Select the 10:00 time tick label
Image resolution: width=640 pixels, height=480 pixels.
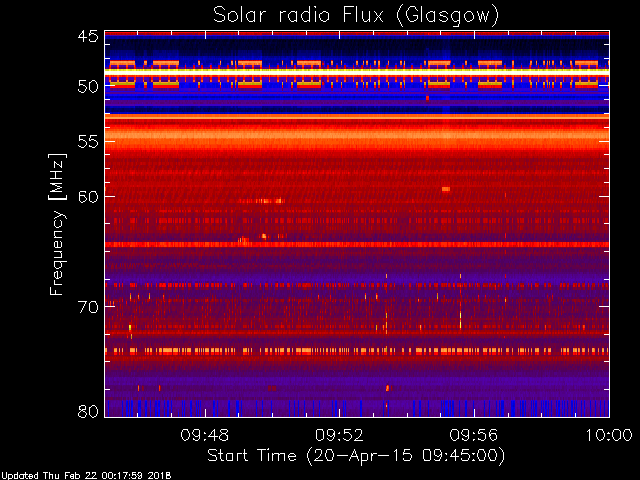(609, 435)
